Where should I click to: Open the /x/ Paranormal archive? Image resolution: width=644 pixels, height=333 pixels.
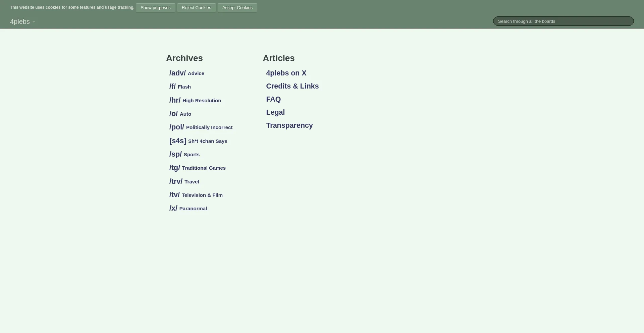click(x=188, y=208)
